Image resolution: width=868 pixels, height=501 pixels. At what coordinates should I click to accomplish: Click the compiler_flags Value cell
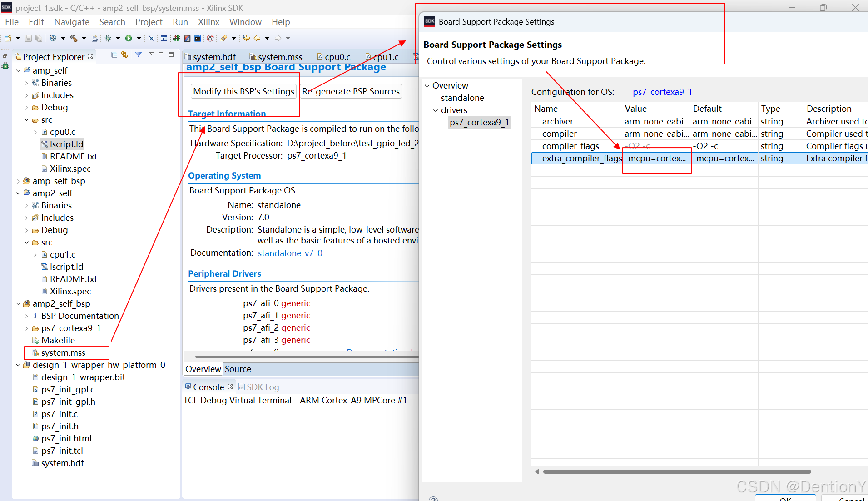point(655,146)
